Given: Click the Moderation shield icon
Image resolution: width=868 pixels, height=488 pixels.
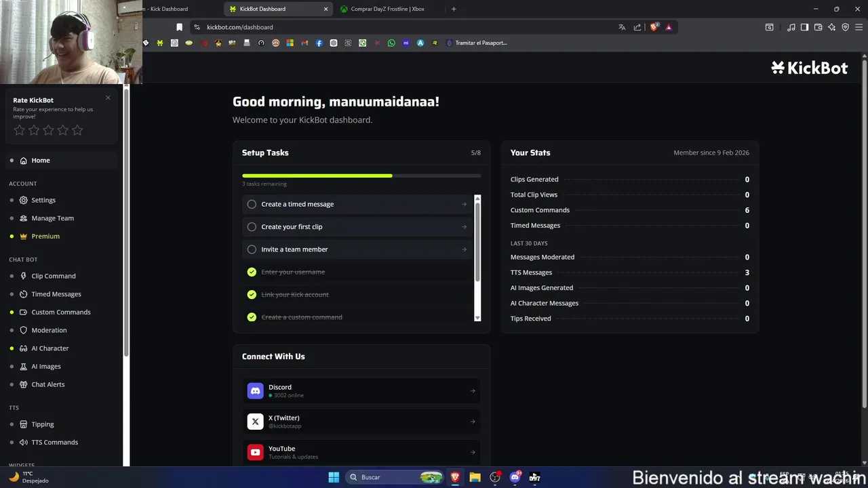Looking at the screenshot, I should tap(24, 330).
